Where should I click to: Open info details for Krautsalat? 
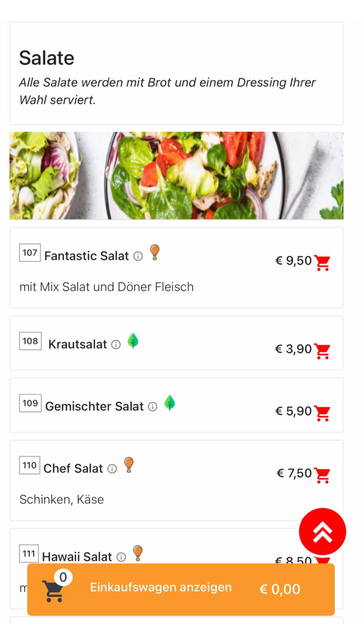coord(116,344)
